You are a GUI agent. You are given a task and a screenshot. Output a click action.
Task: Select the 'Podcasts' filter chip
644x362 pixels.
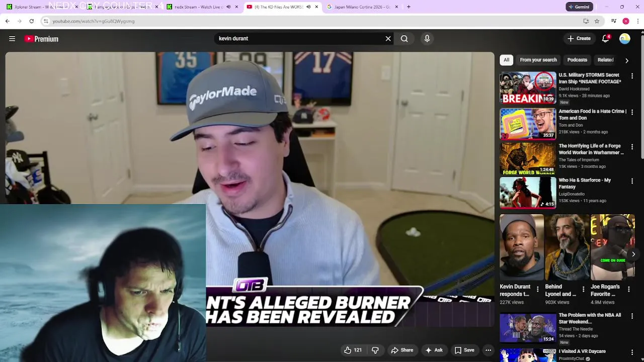tap(577, 60)
